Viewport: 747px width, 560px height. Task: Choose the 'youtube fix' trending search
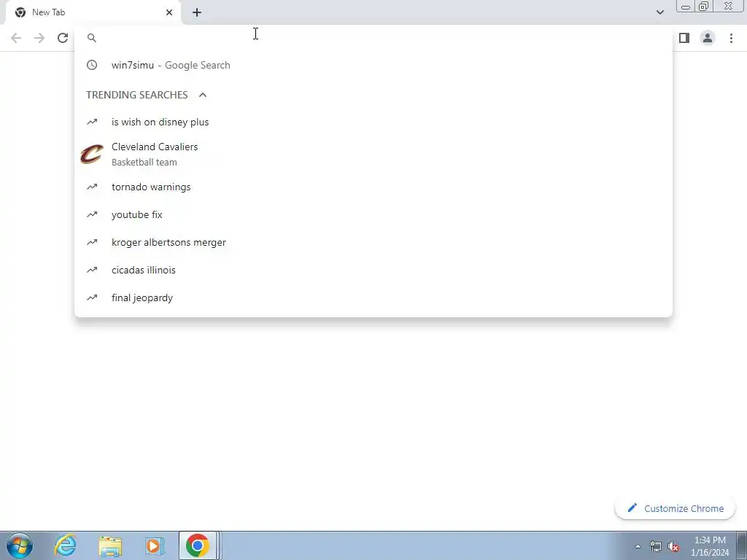[x=373, y=215]
